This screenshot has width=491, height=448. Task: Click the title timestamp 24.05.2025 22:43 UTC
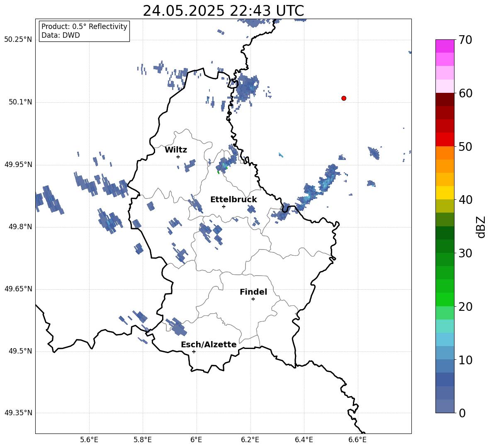tap(224, 11)
